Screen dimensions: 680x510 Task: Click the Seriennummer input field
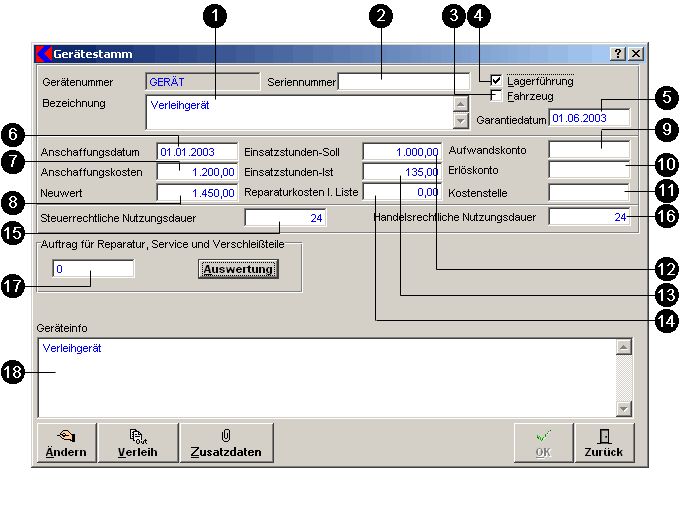pos(403,82)
